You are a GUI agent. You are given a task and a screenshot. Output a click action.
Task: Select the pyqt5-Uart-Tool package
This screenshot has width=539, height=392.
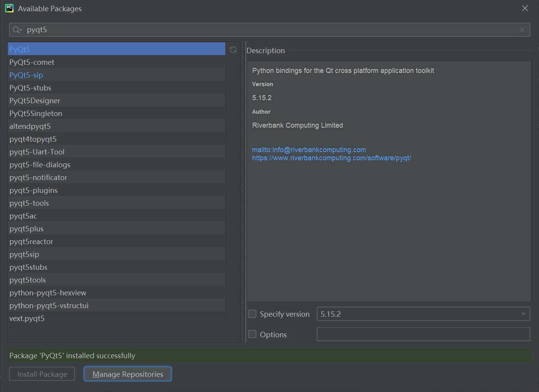[x=117, y=151]
